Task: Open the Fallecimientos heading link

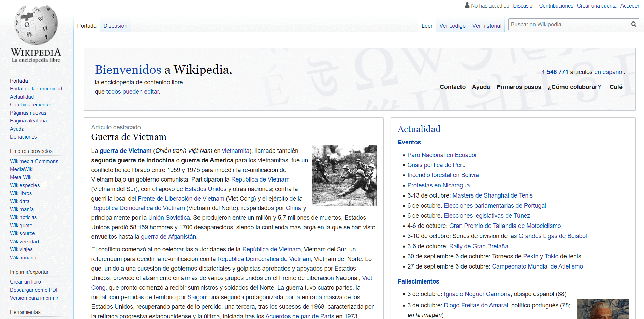Action: click(x=418, y=281)
